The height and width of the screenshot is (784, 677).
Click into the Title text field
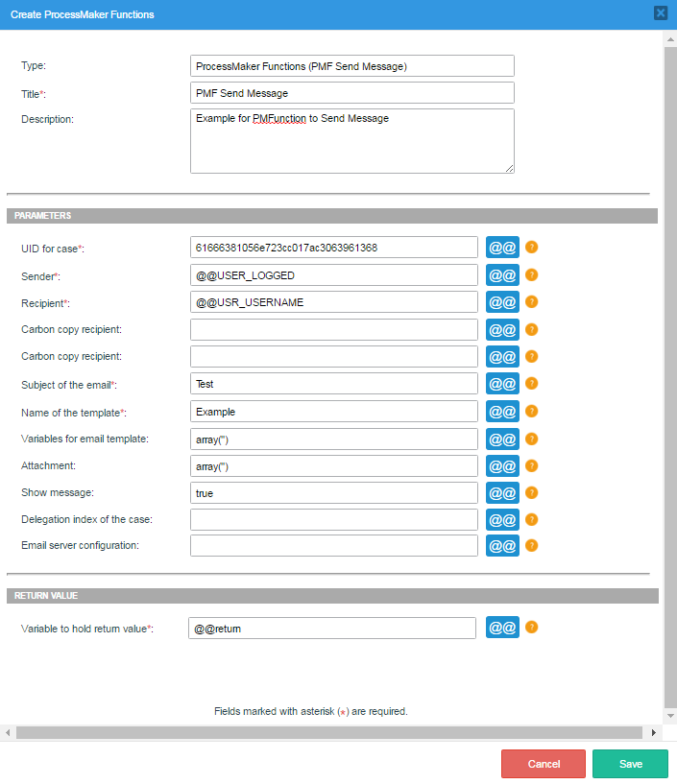(351, 93)
